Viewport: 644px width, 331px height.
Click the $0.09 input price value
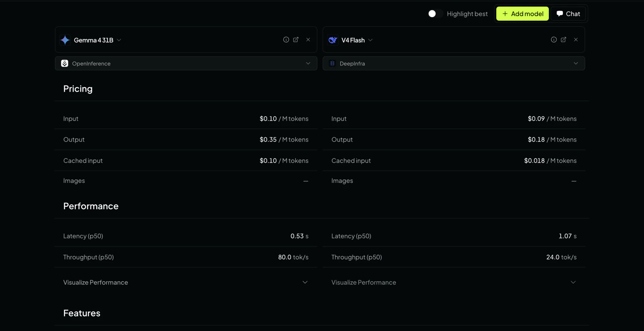[536, 119]
